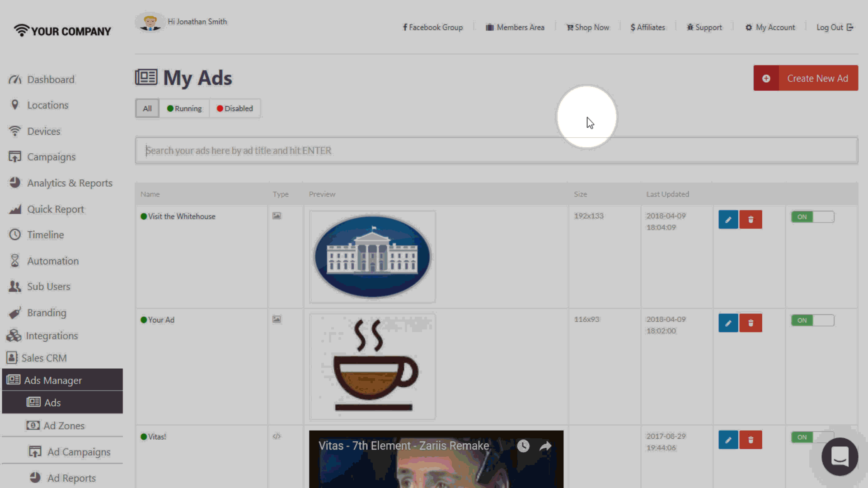The image size is (868, 488).
Task: Click the Vitas video preview
Action: click(436, 459)
